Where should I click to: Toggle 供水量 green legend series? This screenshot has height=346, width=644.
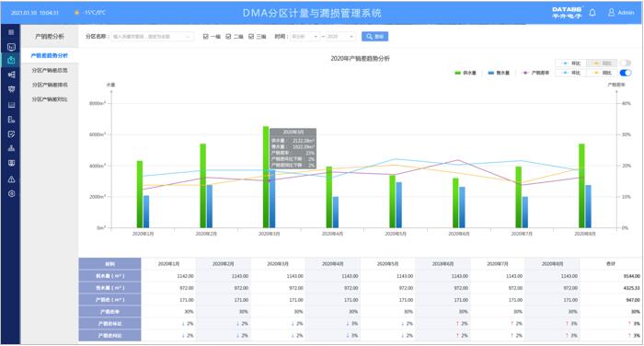[466, 73]
